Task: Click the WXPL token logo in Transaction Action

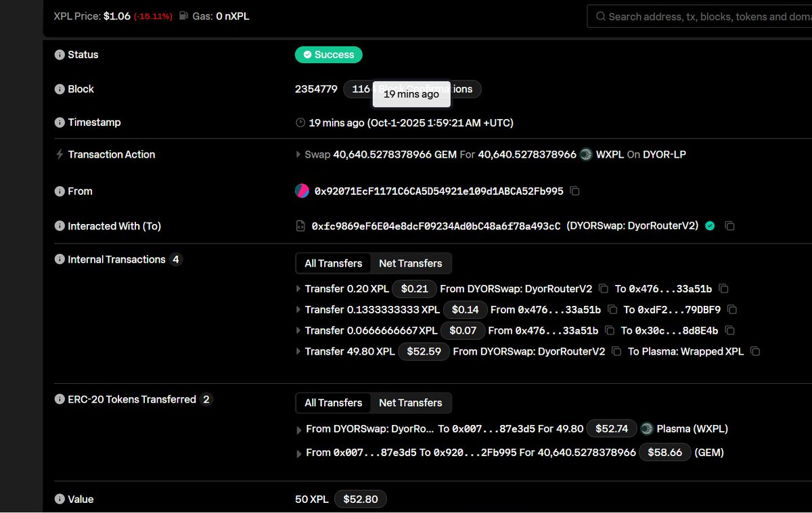Action: coord(586,154)
